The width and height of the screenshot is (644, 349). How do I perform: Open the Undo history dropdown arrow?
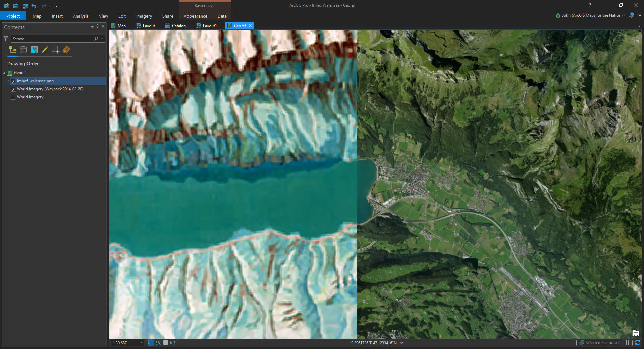(39, 6)
